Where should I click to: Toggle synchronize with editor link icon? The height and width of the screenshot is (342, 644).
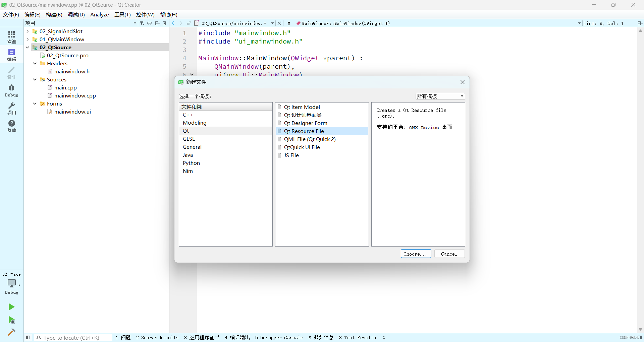[x=150, y=23]
